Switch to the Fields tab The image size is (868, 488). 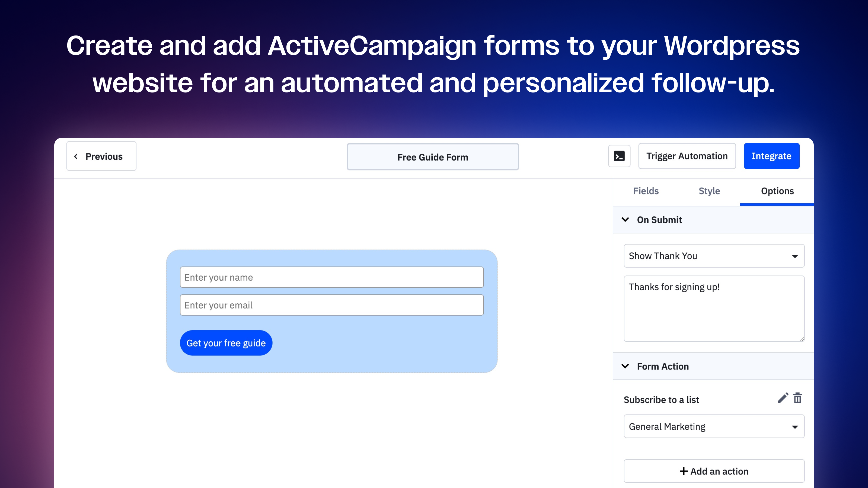pyautogui.click(x=646, y=191)
